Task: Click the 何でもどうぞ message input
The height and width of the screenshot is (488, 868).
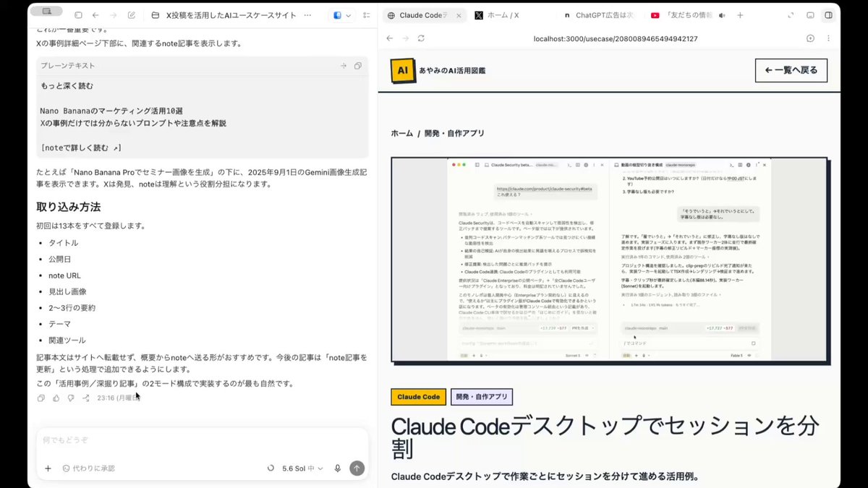Action: [x=203, y=440]
